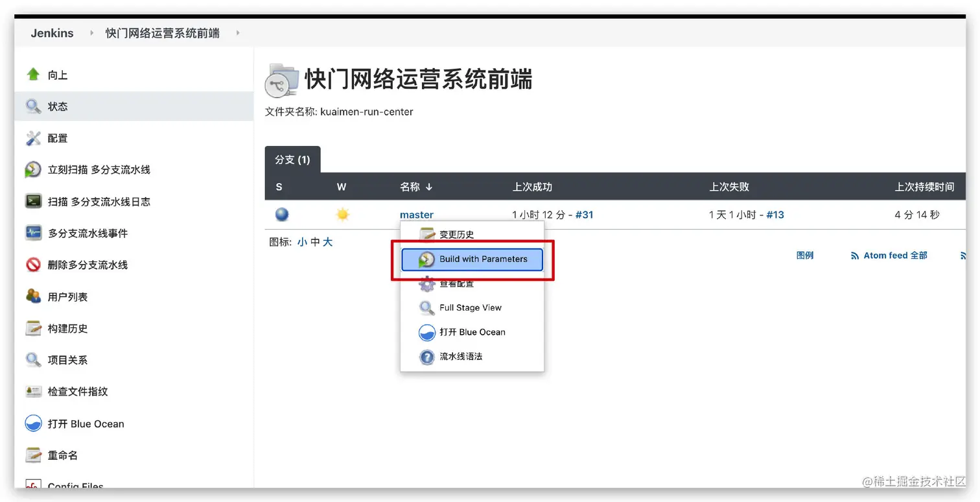Open last failed build #13
Image resolution: width=980 pixels, height=502 pixels.
775,215
